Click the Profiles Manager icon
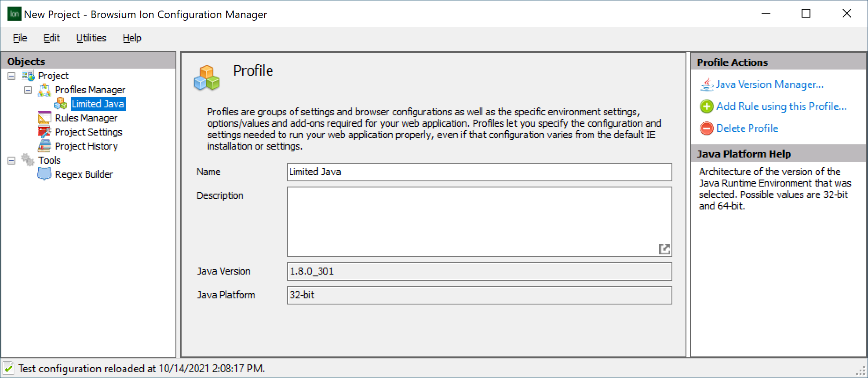 [44, 90]
